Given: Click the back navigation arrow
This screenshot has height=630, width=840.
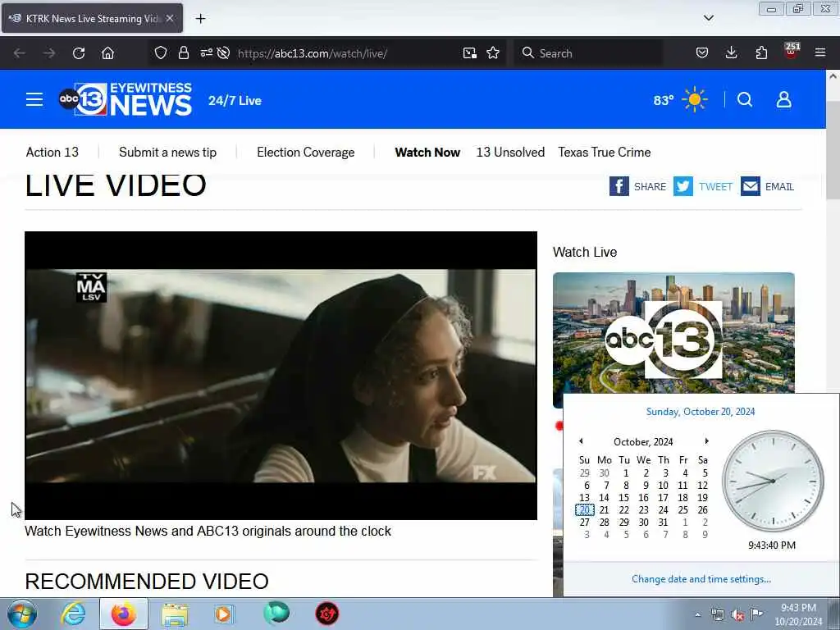Looking at the screenshot, I should pyautogui.click(x=20, y=53).
